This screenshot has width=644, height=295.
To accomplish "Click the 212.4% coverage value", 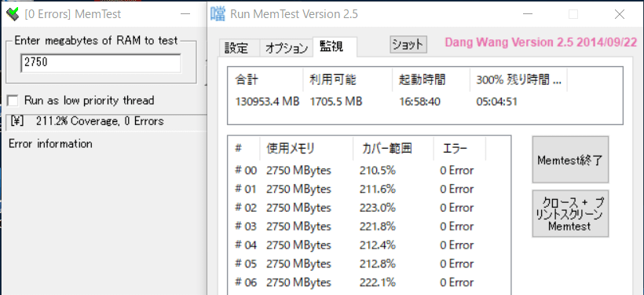I will tap(379, 245).
